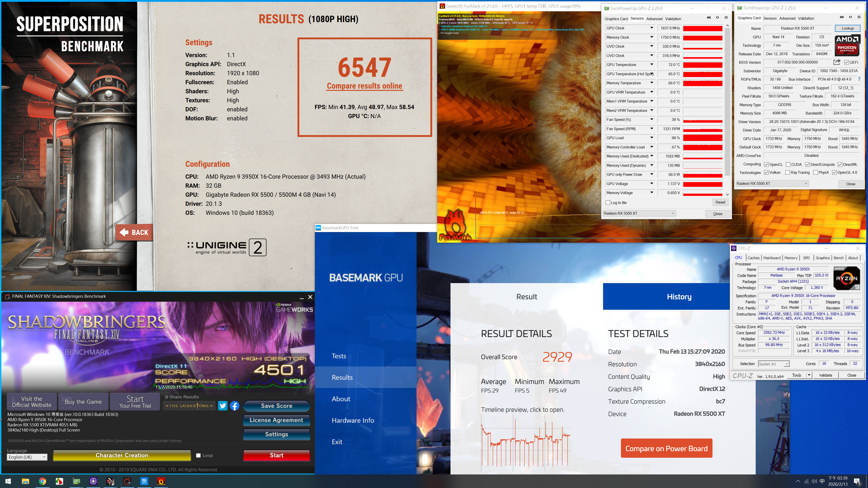Share score on Facebook
Image resolution: width=868 pixels, height=488 pixels.
(235, 406)
